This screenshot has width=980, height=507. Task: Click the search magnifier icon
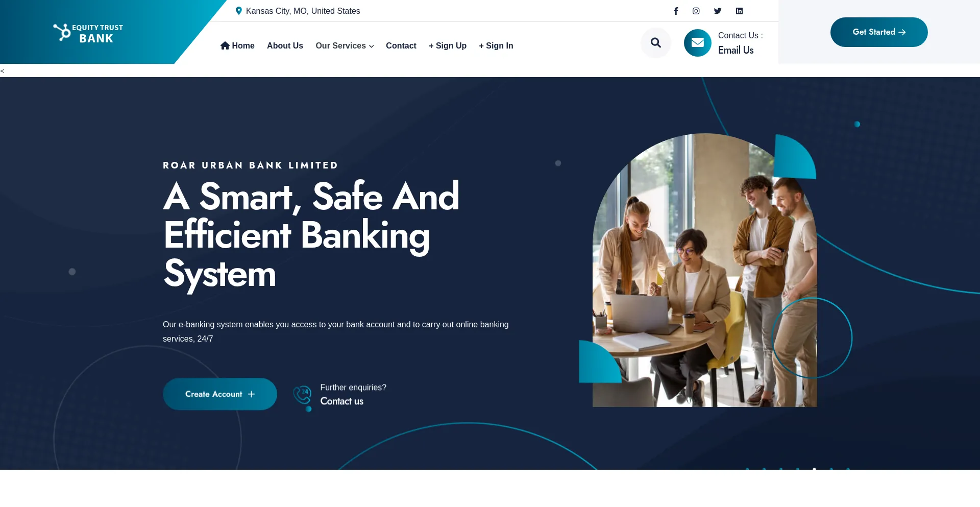point(656,43)
